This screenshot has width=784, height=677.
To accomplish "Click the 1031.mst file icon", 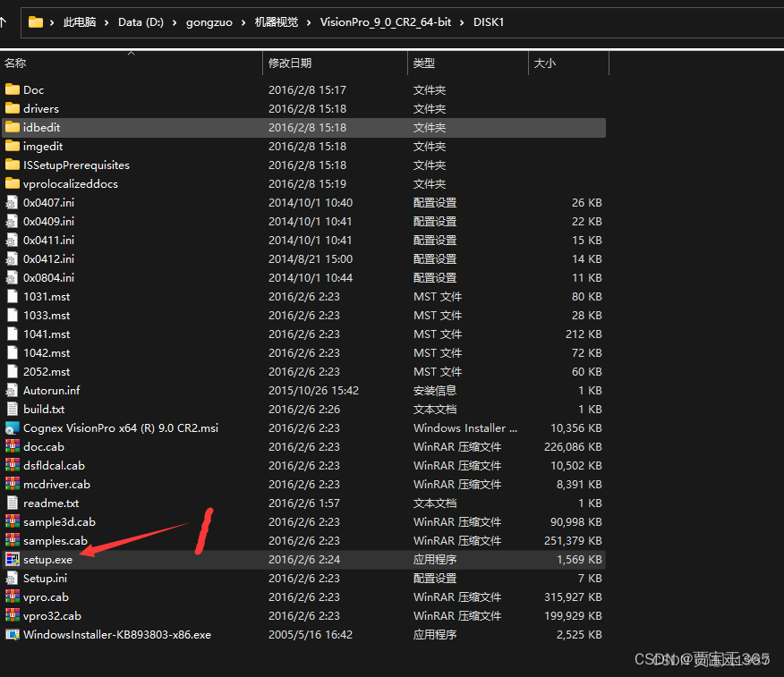I will [12, 296].
